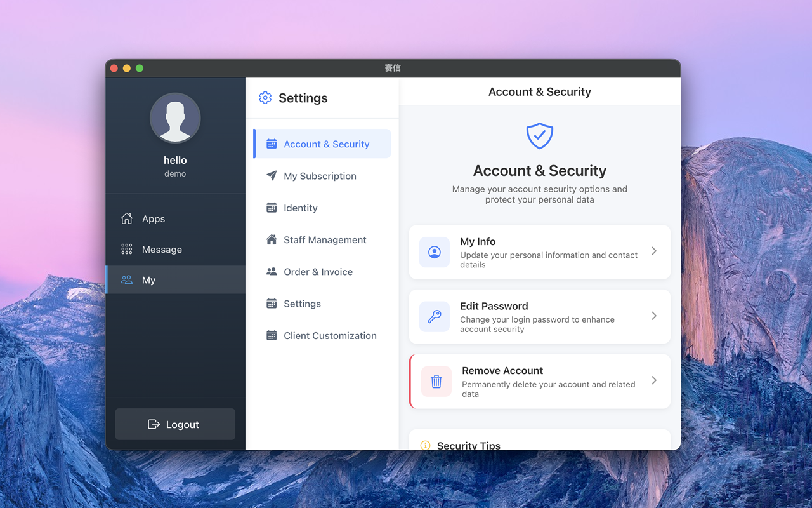Screen dimensions: 812x508
Task: Click the "Account & Security" header title
Action: [x=540, y=91]
